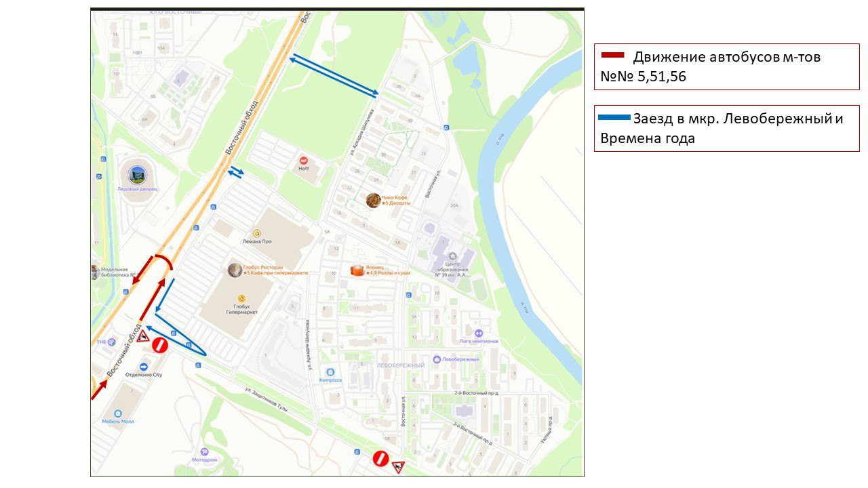Click the red bus route legend swatch

point(613,55)
